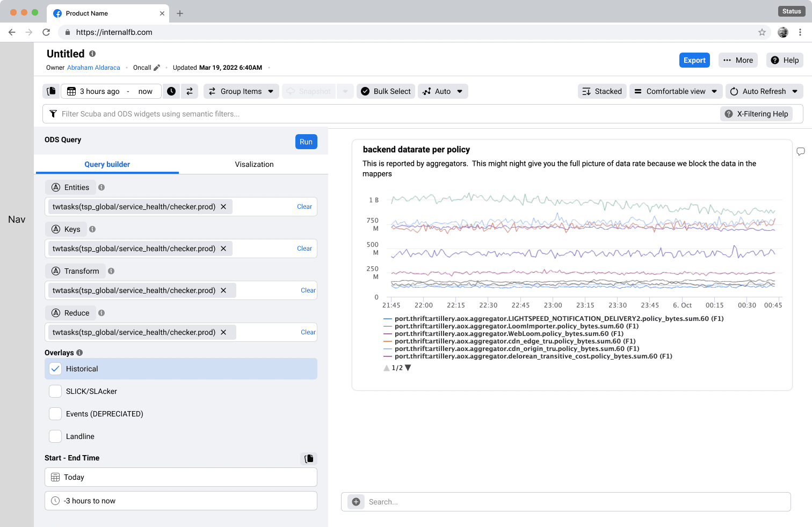Image resolution: width=812 pixels, height=527 pixels.
Task: Go to next legend page arrow
Action: pyautogui.click(x=408, y=368)
